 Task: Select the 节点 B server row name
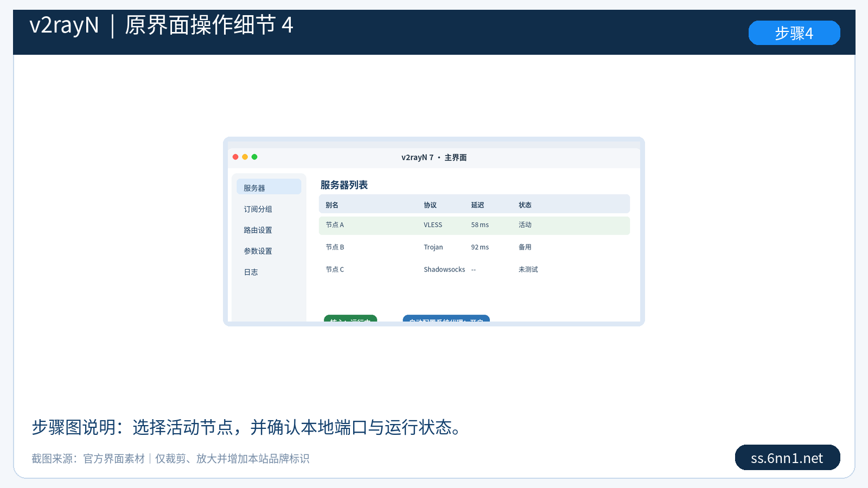335,247
